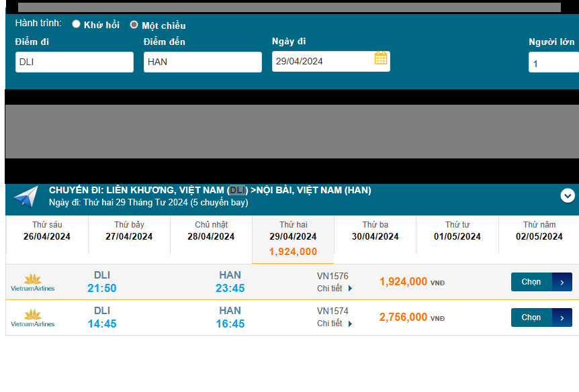Click arrow next to Chi tiết for VN1576
The height and width of the screenshot is (392, 579).
(350, 289)
